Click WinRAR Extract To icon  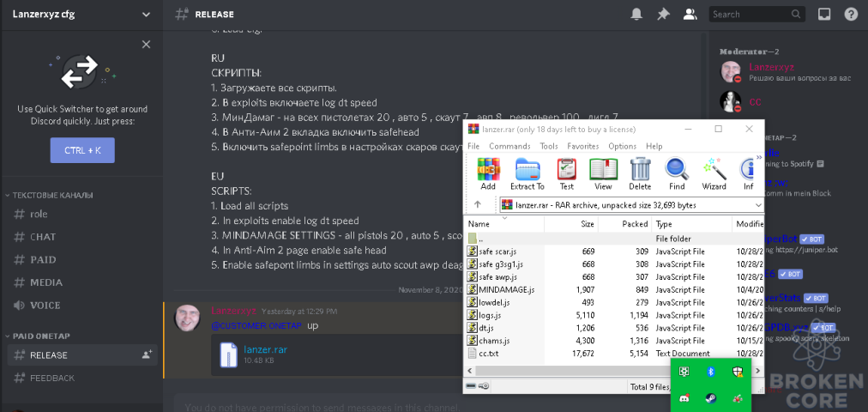pyautogui.click(x=527, y=173)
